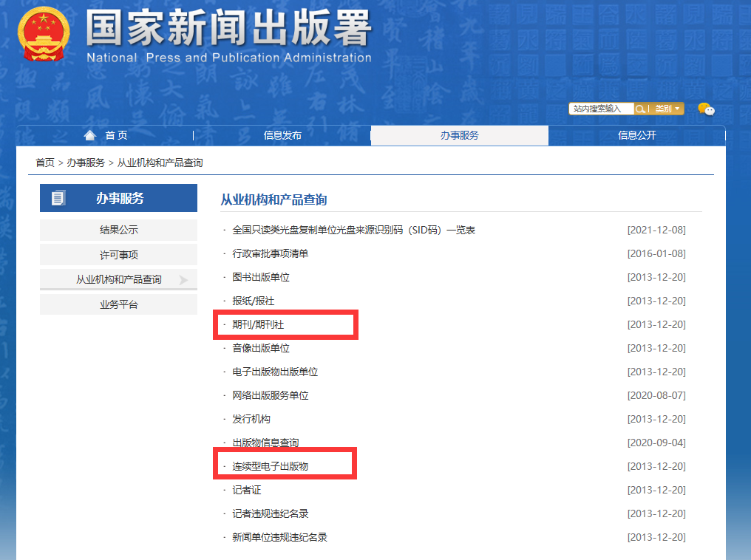The width and height of the screenshot is (751, 560).
Task: Open 业务平台 in the sidebar
Action: (119, 304)
